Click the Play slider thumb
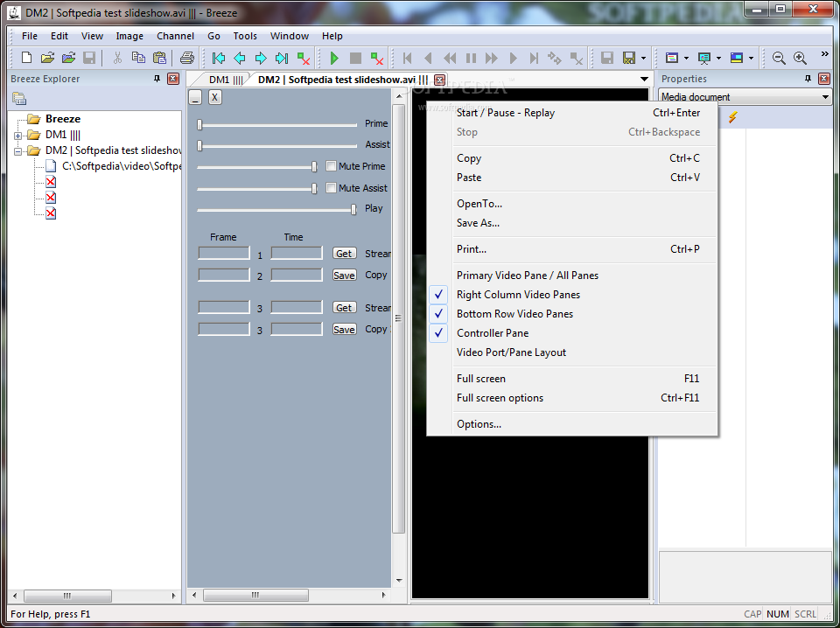Viewport: 840px width, 628px height. 353,209
